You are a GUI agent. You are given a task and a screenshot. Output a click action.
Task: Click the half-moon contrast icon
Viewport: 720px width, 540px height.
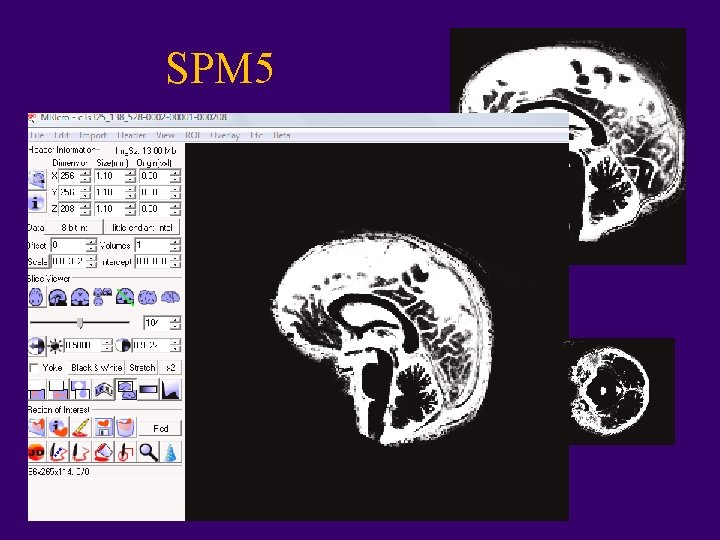[122, 345]
